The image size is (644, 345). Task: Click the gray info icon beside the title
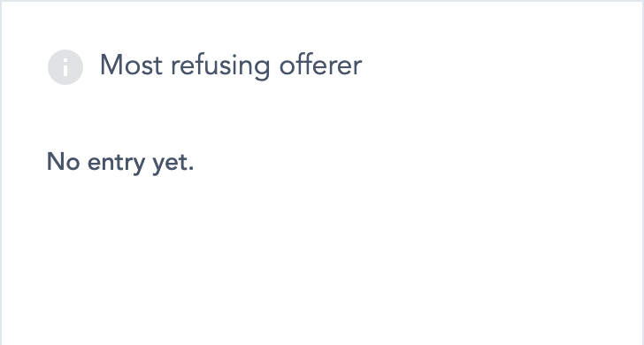pyautogui.click(x=65, y=67)
